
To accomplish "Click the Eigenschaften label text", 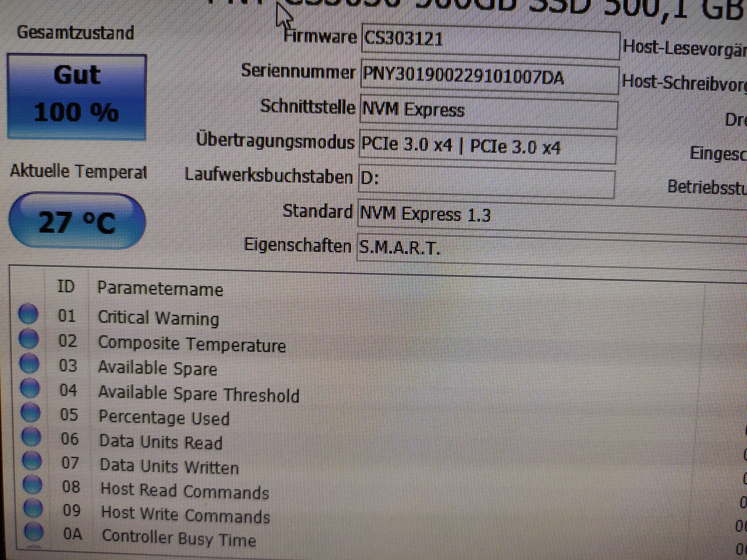I will coord(297,245).
